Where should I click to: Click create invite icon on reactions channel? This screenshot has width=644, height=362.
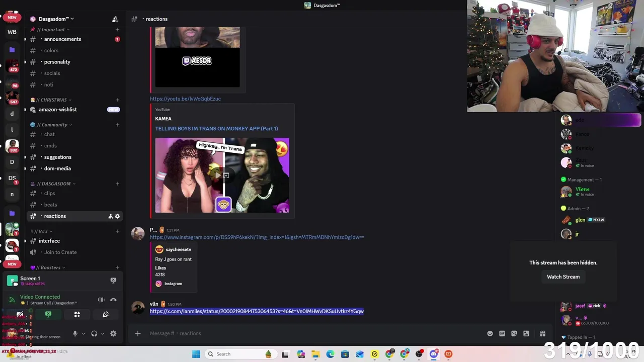pyautogui.click(x=110, y=216)
